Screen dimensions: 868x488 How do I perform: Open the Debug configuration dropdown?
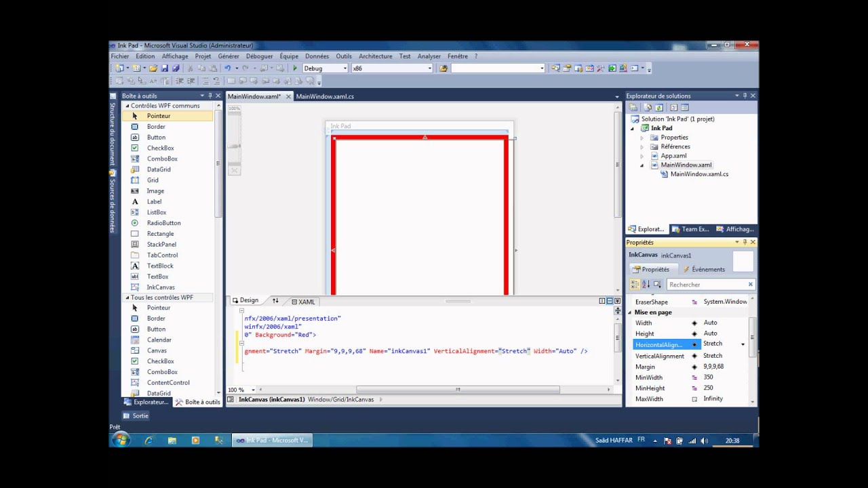coord(345,68)
